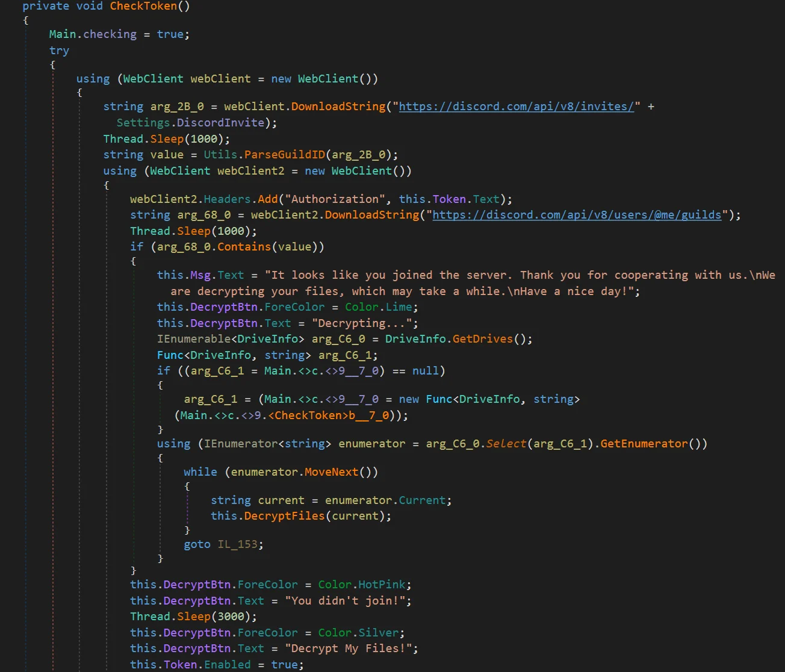Click the 'private' keyword in the method declaration
Viewport: 785px width, 672px height.
pos(46,7)
